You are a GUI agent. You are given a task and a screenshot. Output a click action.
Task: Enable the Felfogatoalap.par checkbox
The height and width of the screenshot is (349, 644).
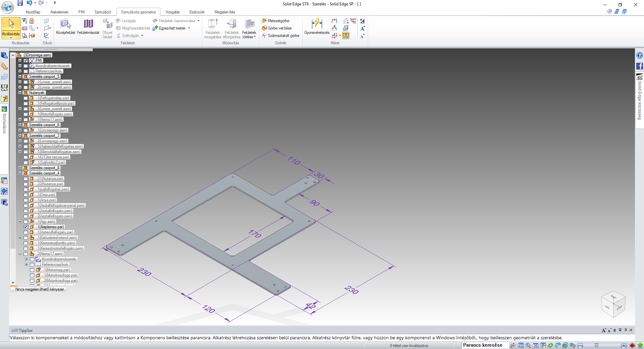click(x=26, y=98)
